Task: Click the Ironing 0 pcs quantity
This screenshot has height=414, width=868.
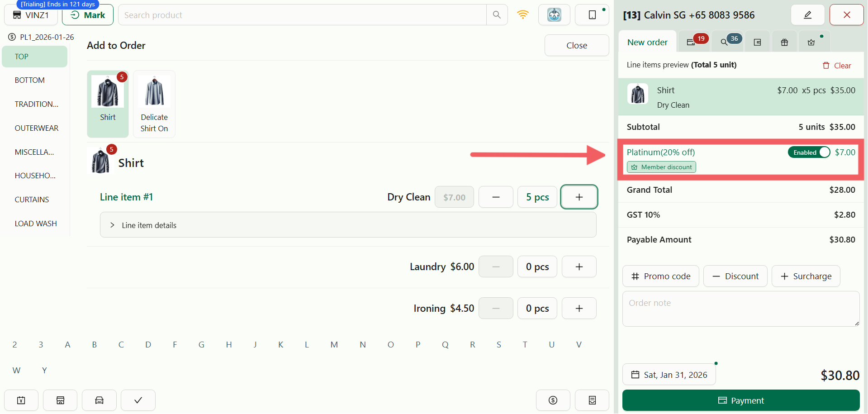Action: 537,308
